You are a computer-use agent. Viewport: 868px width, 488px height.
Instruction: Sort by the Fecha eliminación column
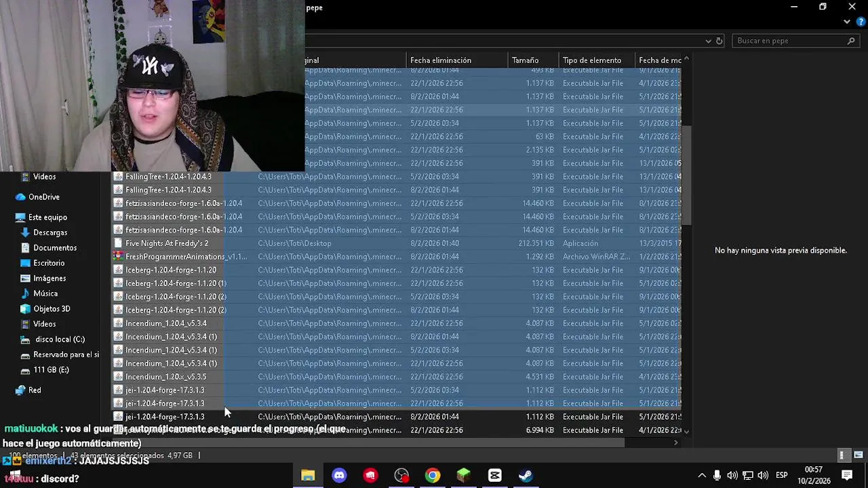pyautogui.click(x=457, y=60)
